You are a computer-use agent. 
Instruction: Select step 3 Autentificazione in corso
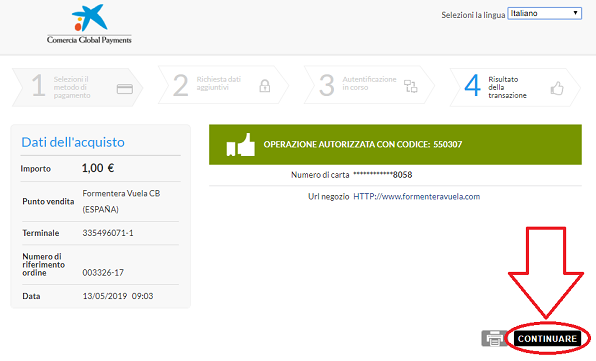click(x=369, y=85)
